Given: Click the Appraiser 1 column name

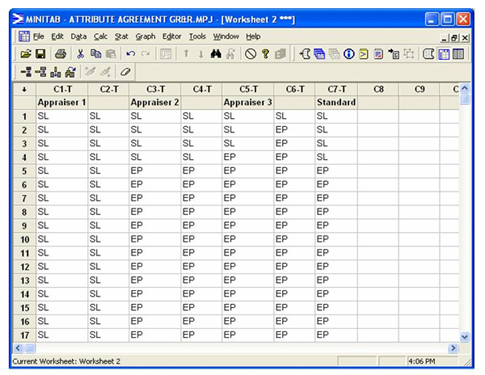Looking at the screenshot, I should [x=62, y=102].
